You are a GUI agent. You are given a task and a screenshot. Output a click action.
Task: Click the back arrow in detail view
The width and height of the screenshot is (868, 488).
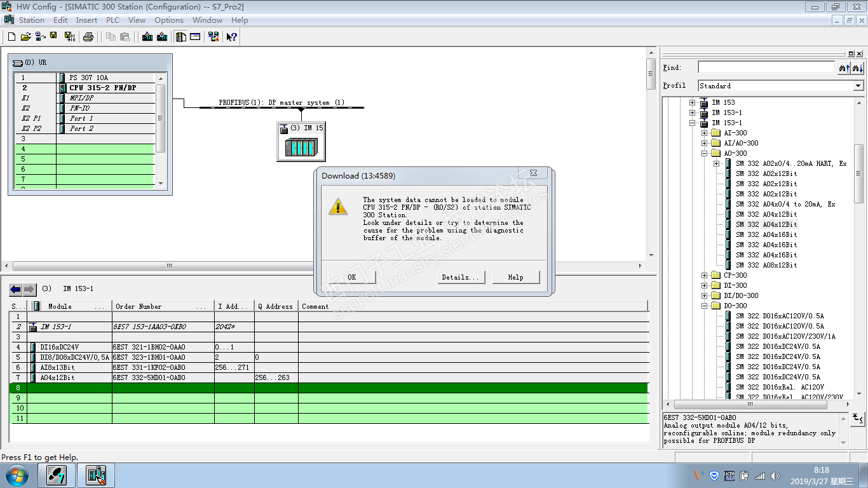(x=16, y=290)
